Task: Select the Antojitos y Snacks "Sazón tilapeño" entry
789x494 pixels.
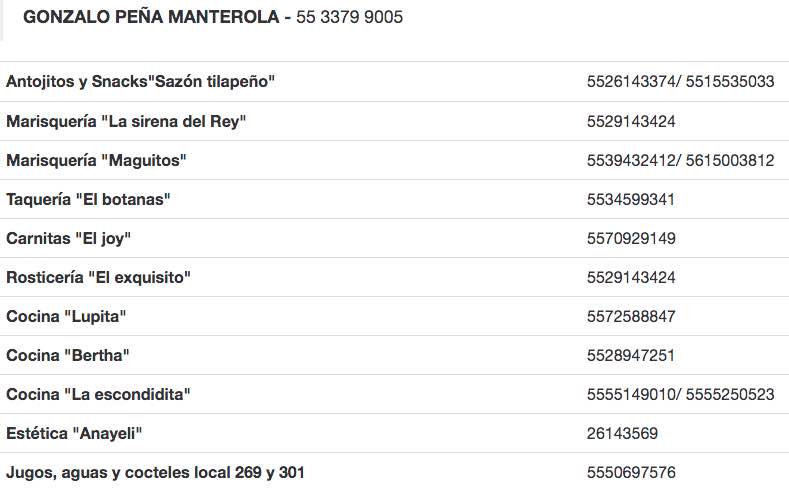Action: (x=140, y=82)
